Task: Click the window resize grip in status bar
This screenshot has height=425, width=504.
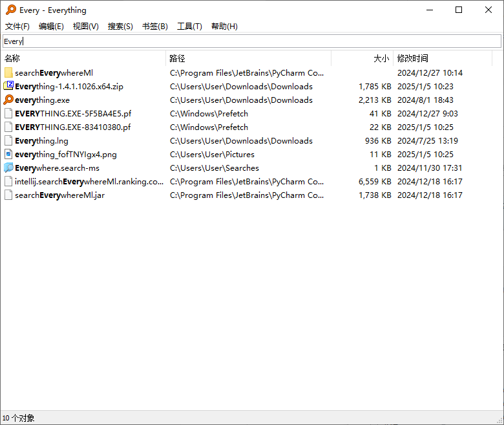Action: pos(499,420)
